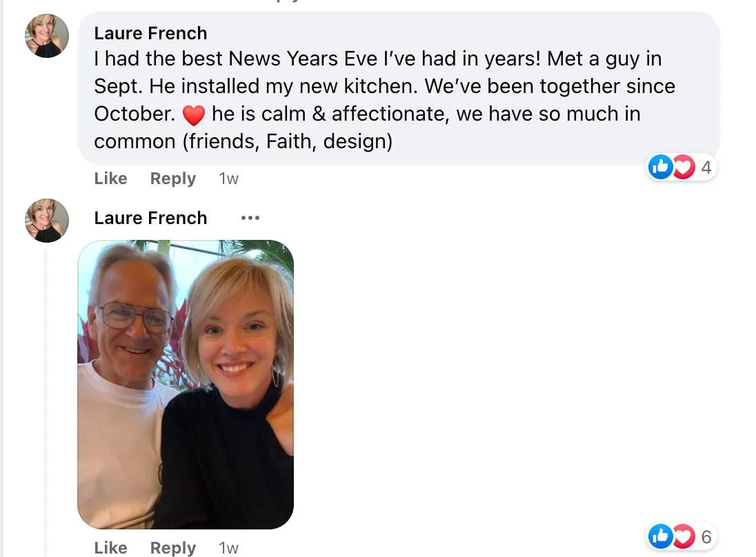
Task: Open the Laure French name link above the text comment
Action: click(150, 33)
